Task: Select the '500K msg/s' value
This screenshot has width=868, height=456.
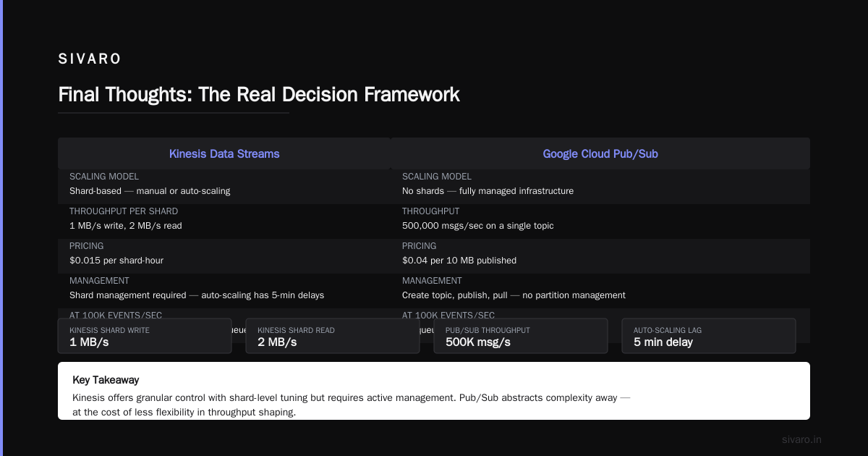Action: pyautogui.click(x=478, y=342)
